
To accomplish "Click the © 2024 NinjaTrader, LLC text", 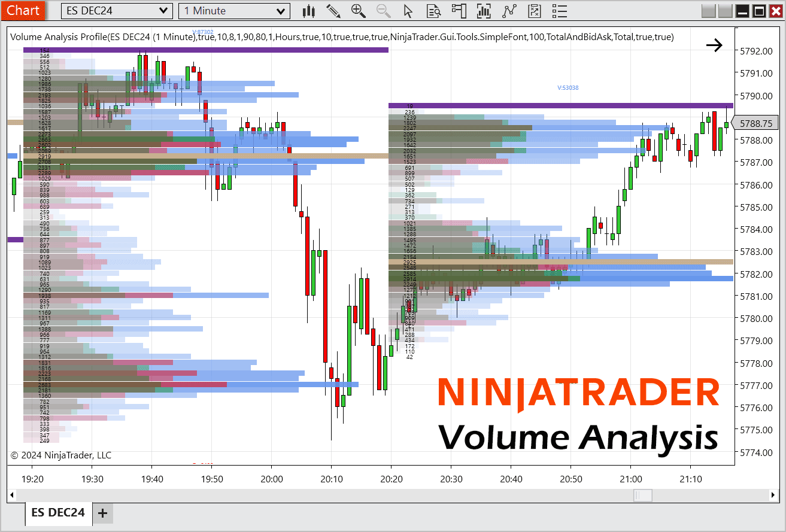I will pos(61,455).
